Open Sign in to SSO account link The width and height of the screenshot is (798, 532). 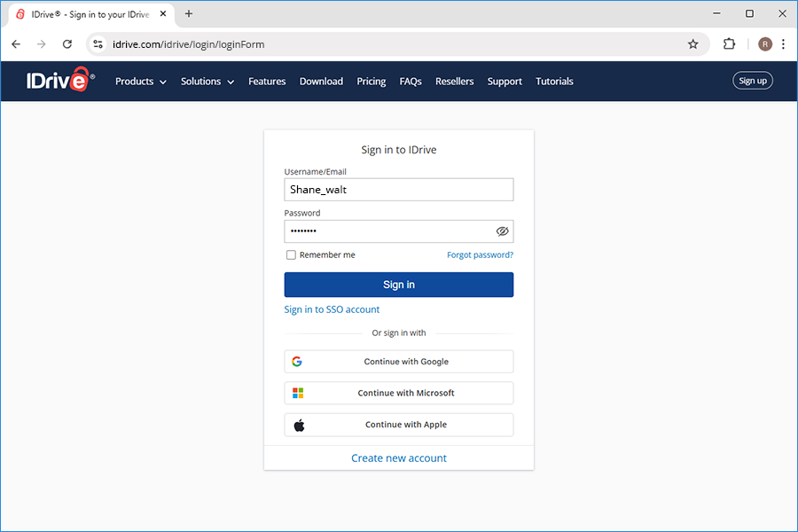point(332,309)
